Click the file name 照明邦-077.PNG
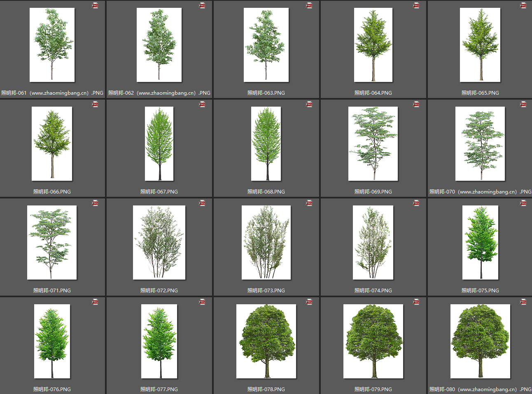Image resolution: width=532 pixels, height=394 pixels. pos(159,389)
